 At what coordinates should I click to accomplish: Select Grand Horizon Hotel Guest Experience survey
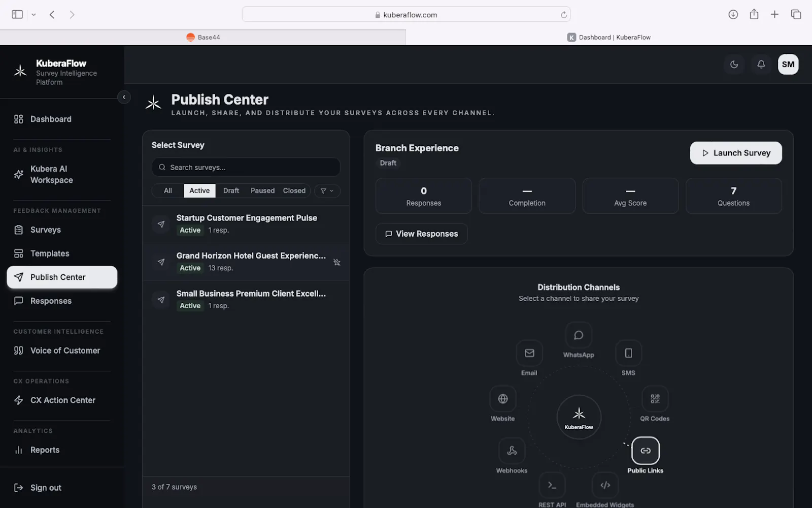(x=246, y=262)
